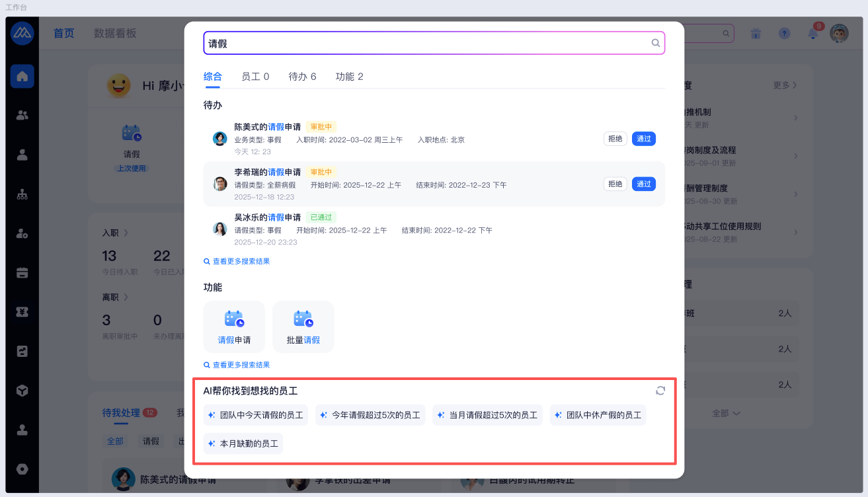Click the help question mark icon
The height and width of the screenshot is (497, 868).
[x=784, y=34]
